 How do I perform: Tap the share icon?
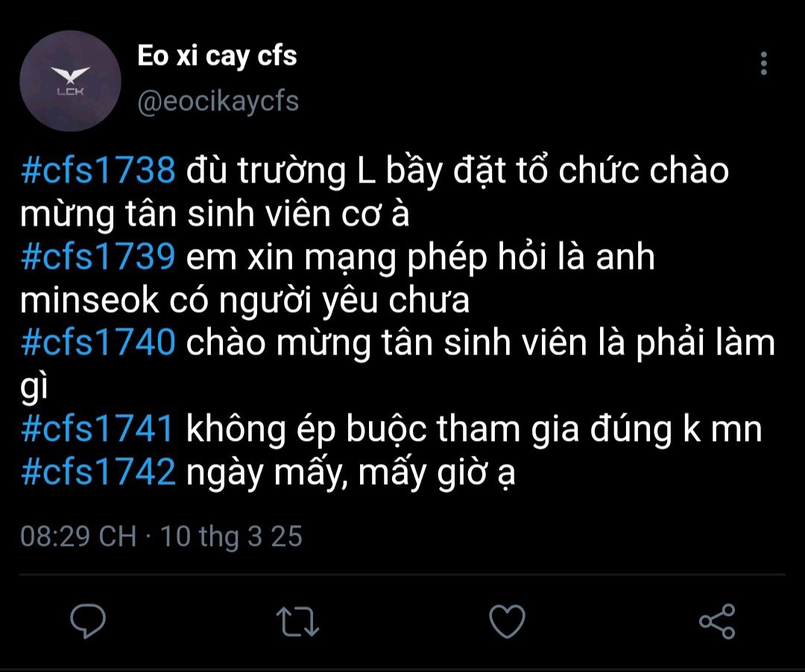717,621
